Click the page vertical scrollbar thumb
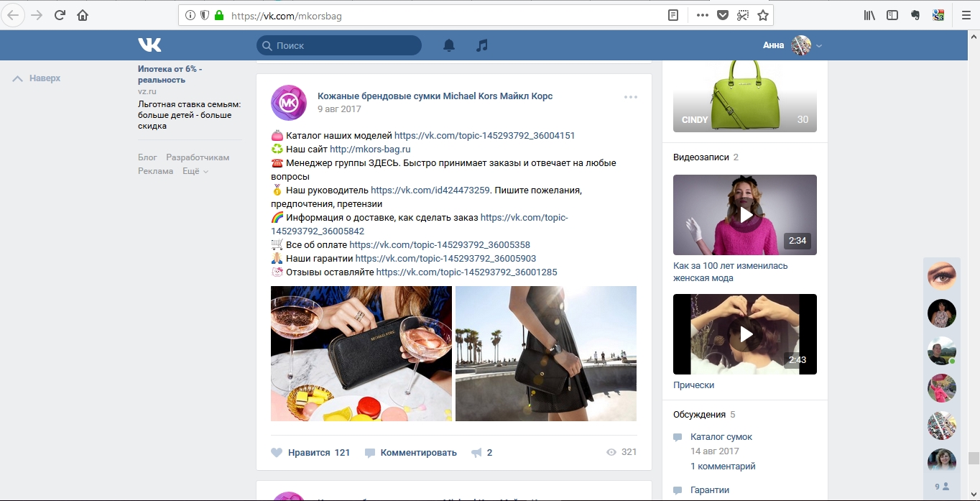 pos(974,459)
